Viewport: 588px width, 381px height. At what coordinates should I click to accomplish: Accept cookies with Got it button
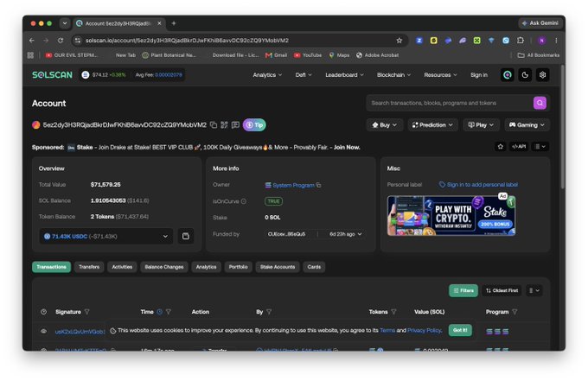pyautogui.click(x=460, y=330)
